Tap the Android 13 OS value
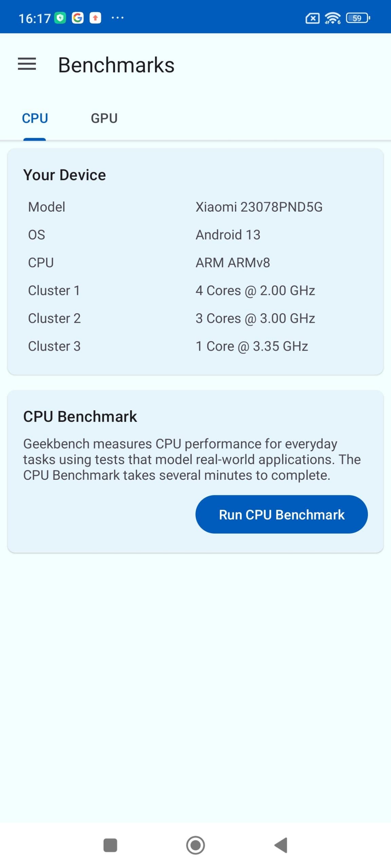Image resolution: width=391 pixels, height=868 pixels. point(228,235)
